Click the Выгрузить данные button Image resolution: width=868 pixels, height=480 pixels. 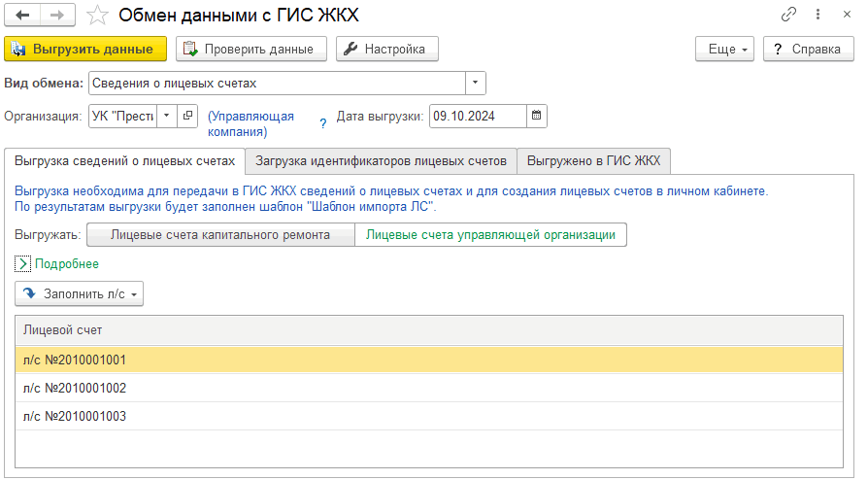85,49
